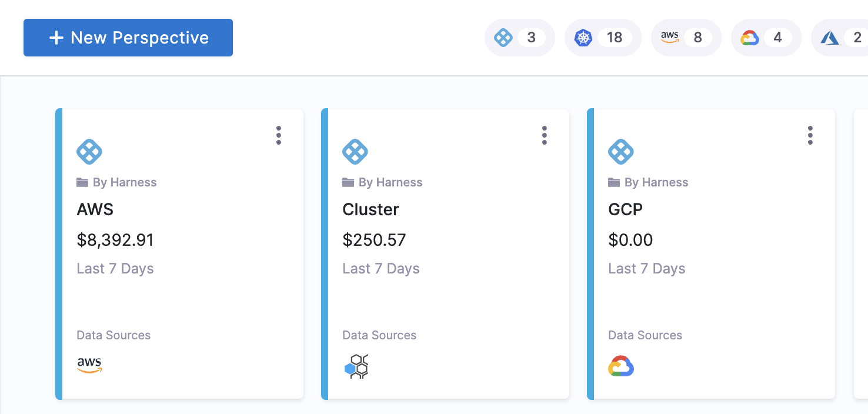The width and height of the screenshot is (868, 414).
Task: Click the By Harness folder on AWS card
Action: coord(116,182)
